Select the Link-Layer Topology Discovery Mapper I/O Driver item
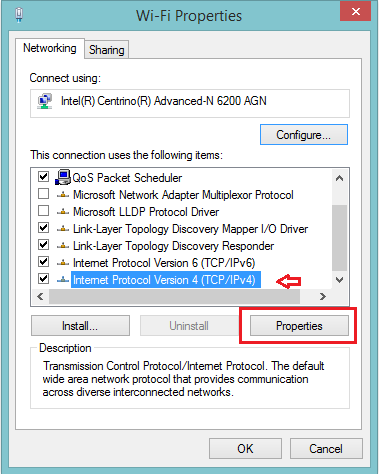Screen dimensions: 379x474 pyautogui.click(x=190, y=229)
